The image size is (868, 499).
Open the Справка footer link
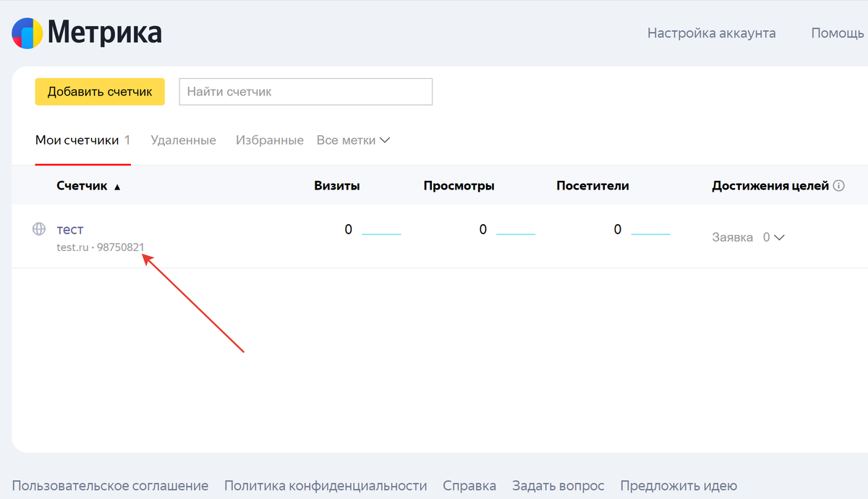[469, 486]
